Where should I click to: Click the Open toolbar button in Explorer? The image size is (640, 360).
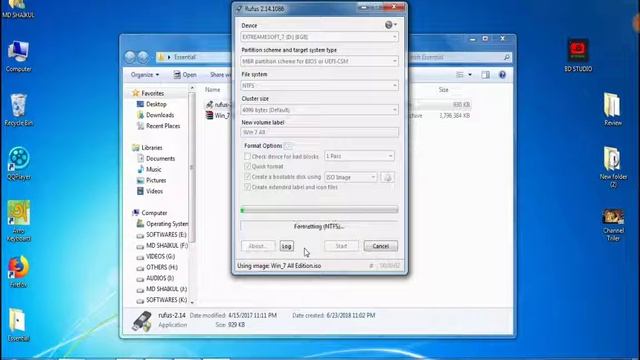click(x=185, y=75)
